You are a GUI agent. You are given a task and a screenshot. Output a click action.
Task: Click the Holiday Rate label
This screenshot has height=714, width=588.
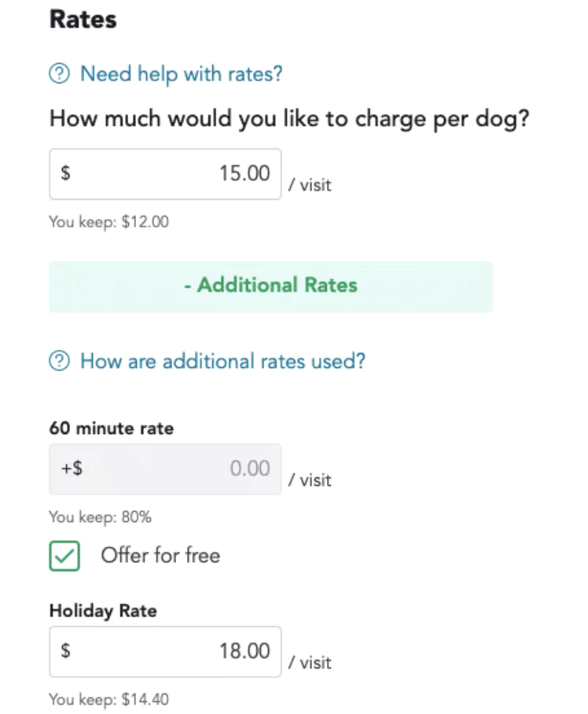(x=103, y=611)
